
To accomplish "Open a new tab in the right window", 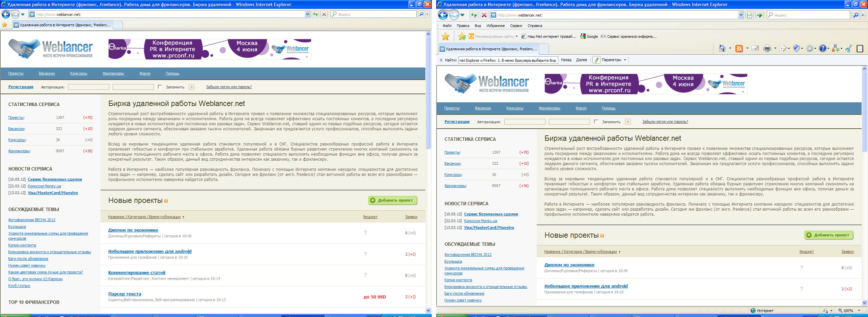I will coord(543,49).
